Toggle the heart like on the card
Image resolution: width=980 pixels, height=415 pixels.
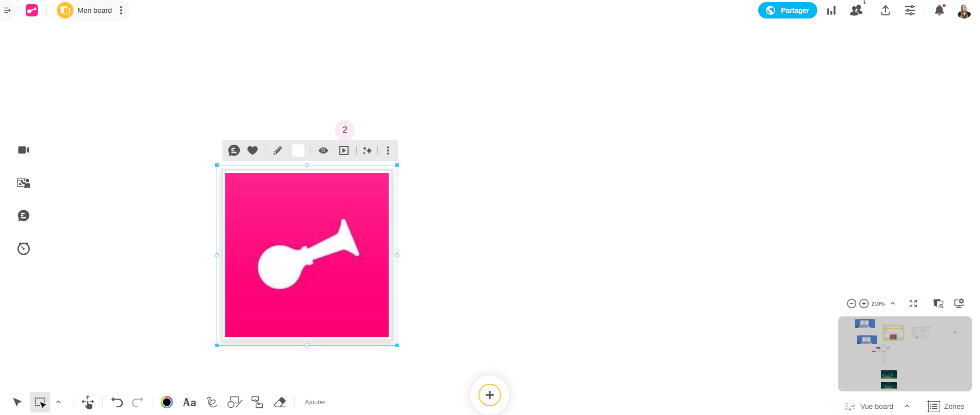coord(253,150)
